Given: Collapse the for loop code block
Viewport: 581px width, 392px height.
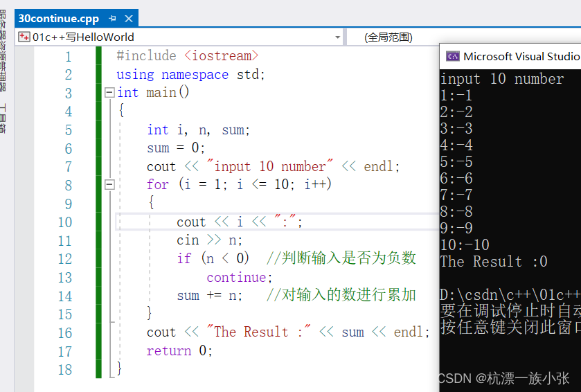Looking at the screenshot, I should point(109,184).
